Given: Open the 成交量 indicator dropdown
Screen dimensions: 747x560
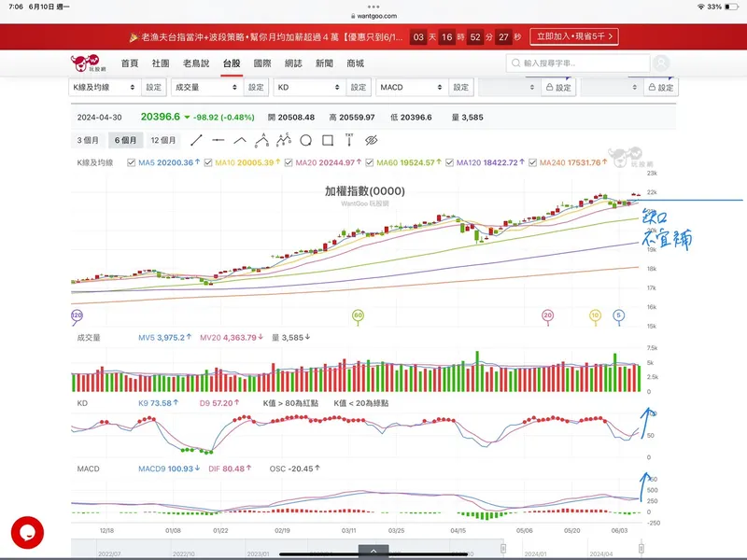Looking at the screenshot, I should click(206, 87).
